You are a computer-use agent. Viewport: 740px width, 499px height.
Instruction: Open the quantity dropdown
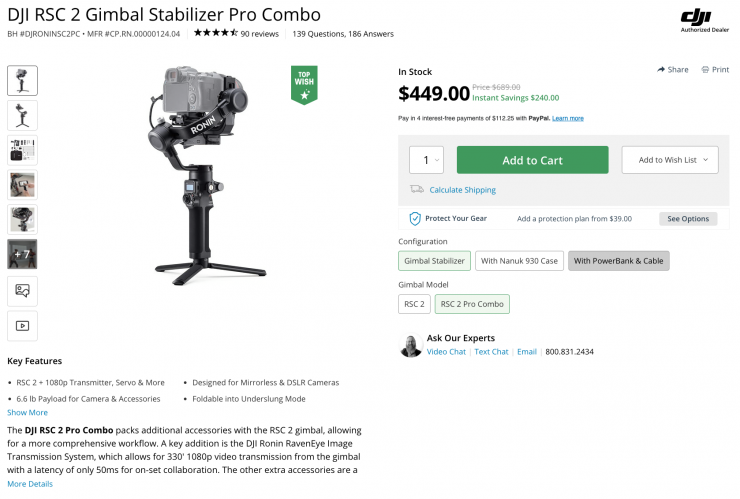pos(426,160)
